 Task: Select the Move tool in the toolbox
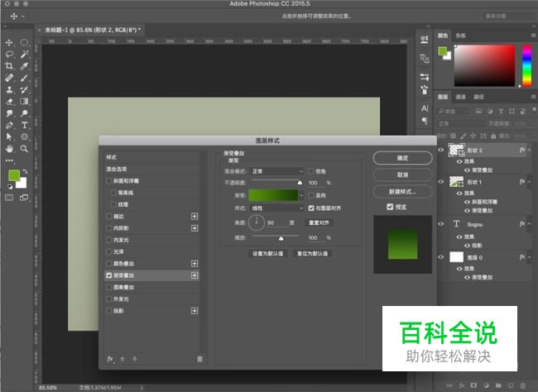coord(9,42)
